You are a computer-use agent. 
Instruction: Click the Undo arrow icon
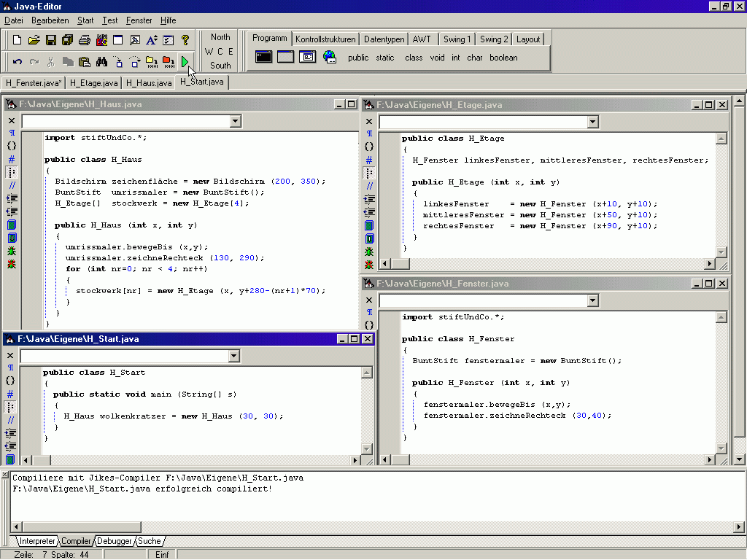(18, 62)
